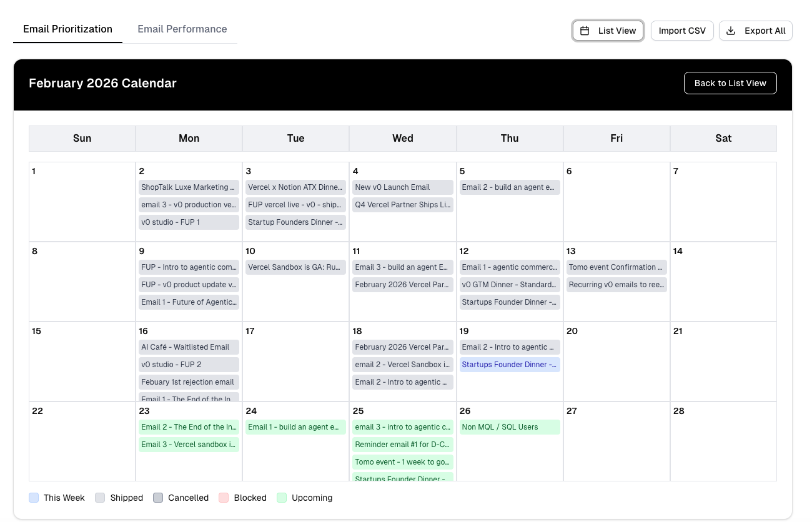Click the download icon beside Export All
The width and height of the screenshot is (812, 522).
point(730,30)
